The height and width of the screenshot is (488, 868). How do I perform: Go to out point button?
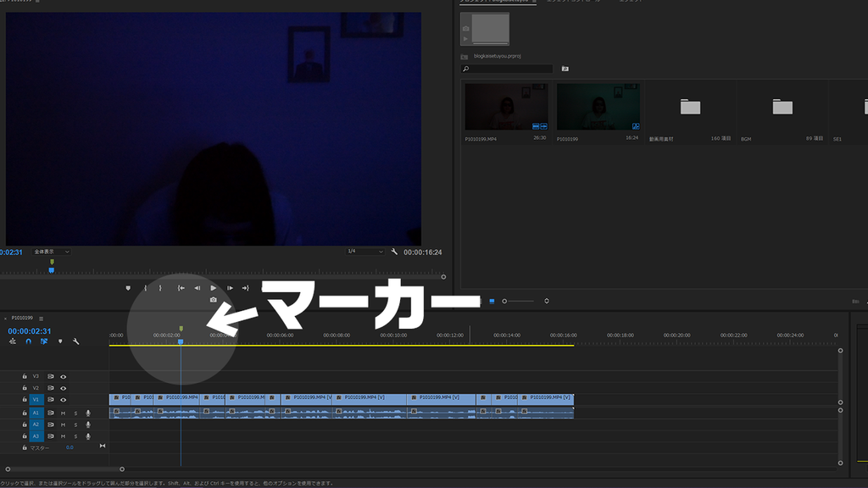[x=246, y=288]
